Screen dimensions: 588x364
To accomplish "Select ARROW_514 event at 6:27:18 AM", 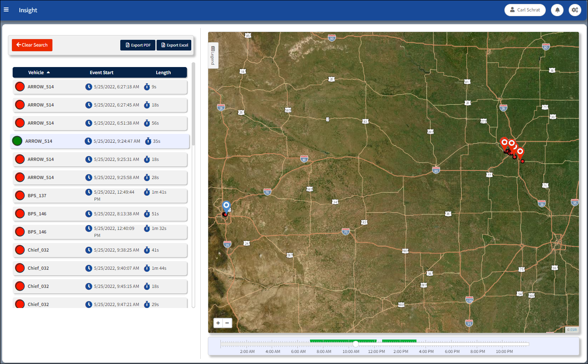I will (x=100, y=87).
